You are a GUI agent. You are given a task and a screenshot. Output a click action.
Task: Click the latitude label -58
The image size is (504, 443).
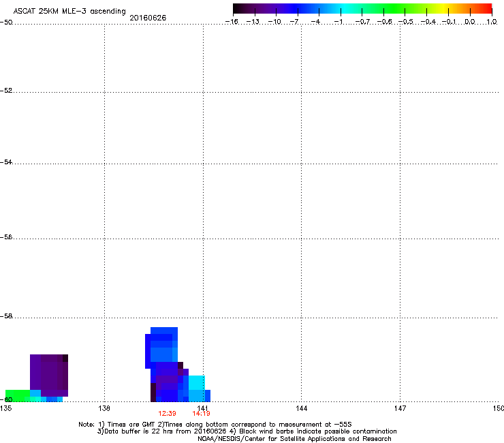[x=6, y=316]
